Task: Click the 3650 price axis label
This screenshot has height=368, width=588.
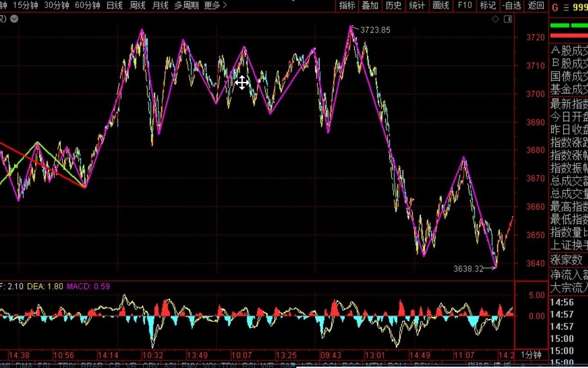Action: (x=535, y=235)
